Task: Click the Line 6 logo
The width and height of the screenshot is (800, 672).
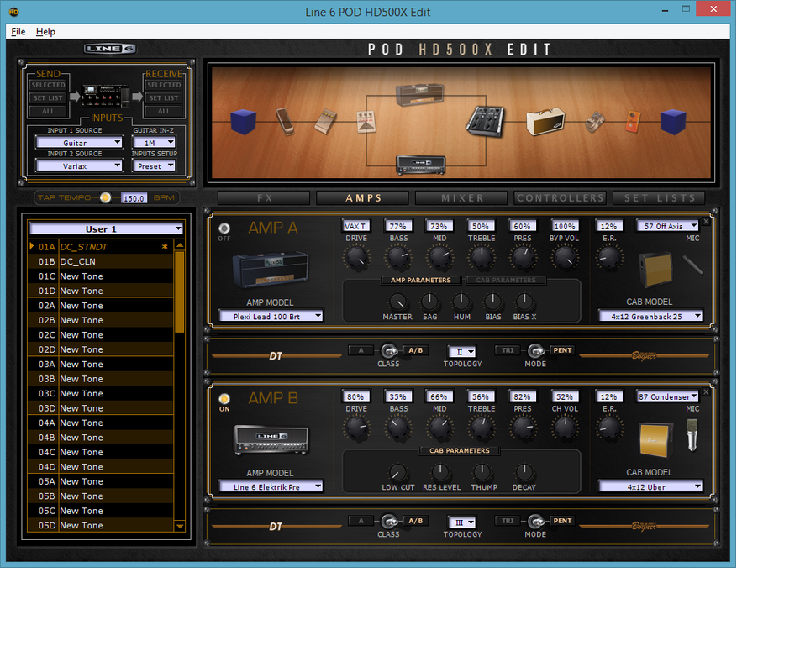Action: pyautogui.click(x=110, y=49)
